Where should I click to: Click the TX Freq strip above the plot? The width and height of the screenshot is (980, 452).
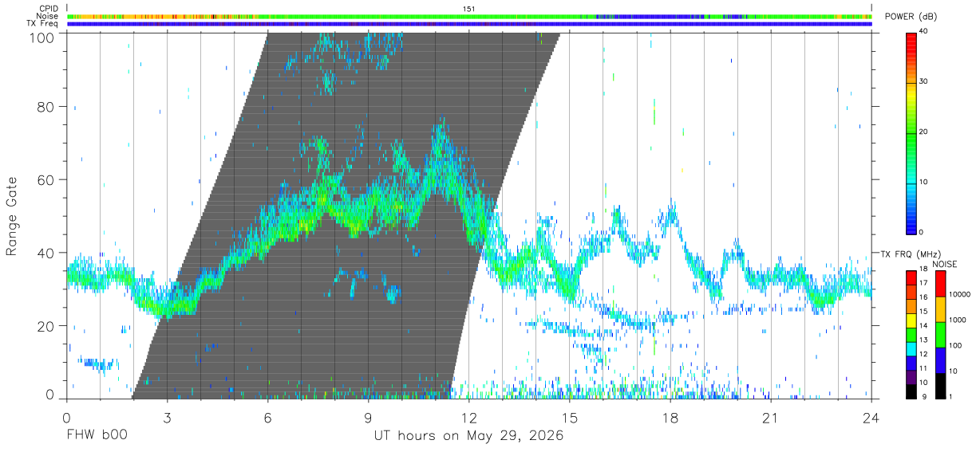click(469, 24)
